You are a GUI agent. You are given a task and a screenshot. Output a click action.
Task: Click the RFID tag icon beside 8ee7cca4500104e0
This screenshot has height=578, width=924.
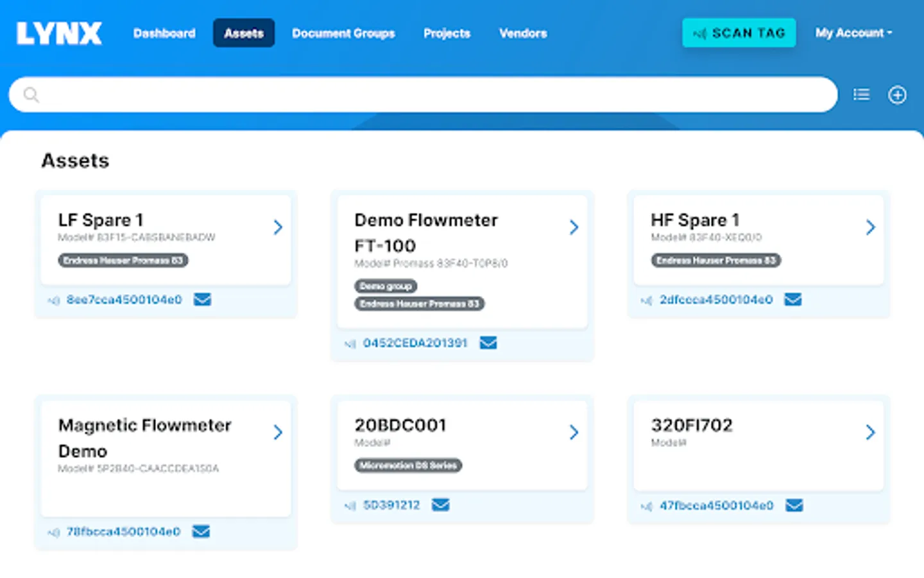(53, 299)
